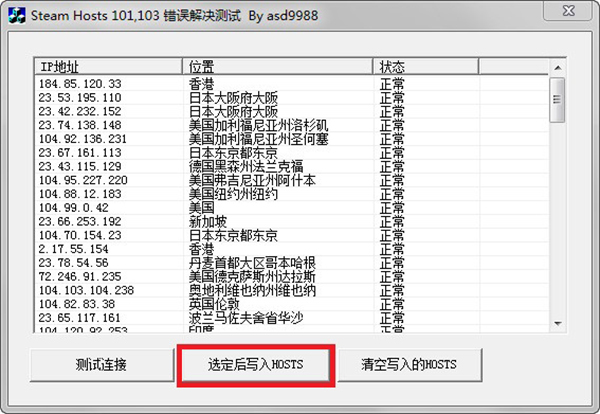Click the 测试连接 button
The height and width of the screenshot is (414, 600).
point(101,365)
